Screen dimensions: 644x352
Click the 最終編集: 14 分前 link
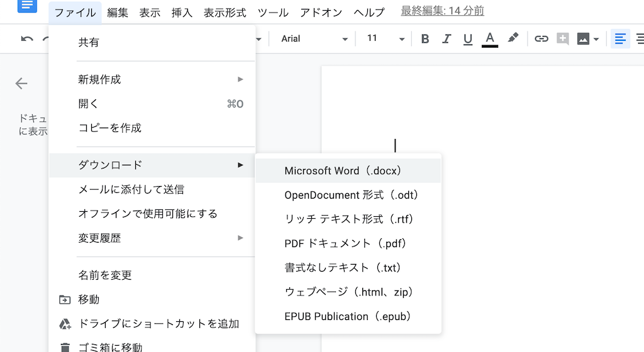tap(442, 11)
